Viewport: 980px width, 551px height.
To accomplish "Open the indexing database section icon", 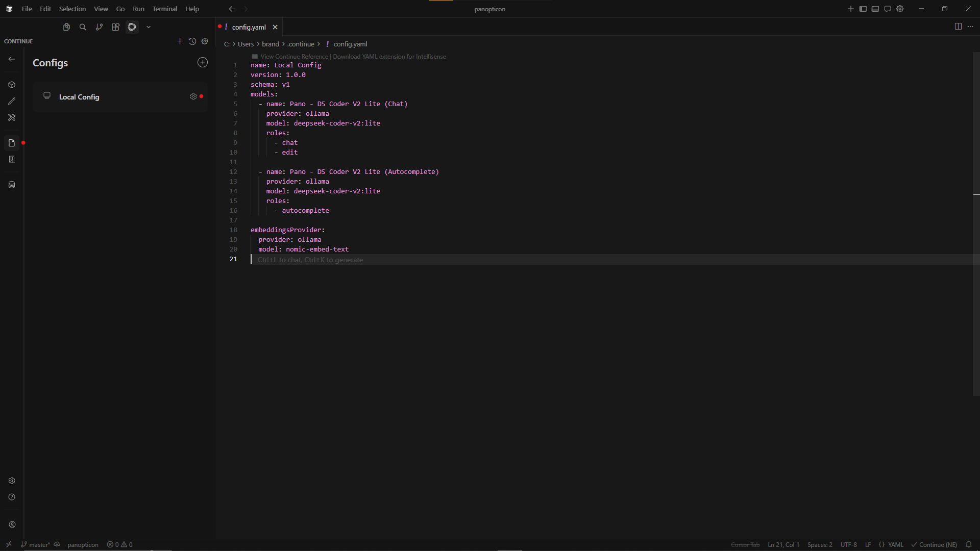I will click(x=12, y=185).
